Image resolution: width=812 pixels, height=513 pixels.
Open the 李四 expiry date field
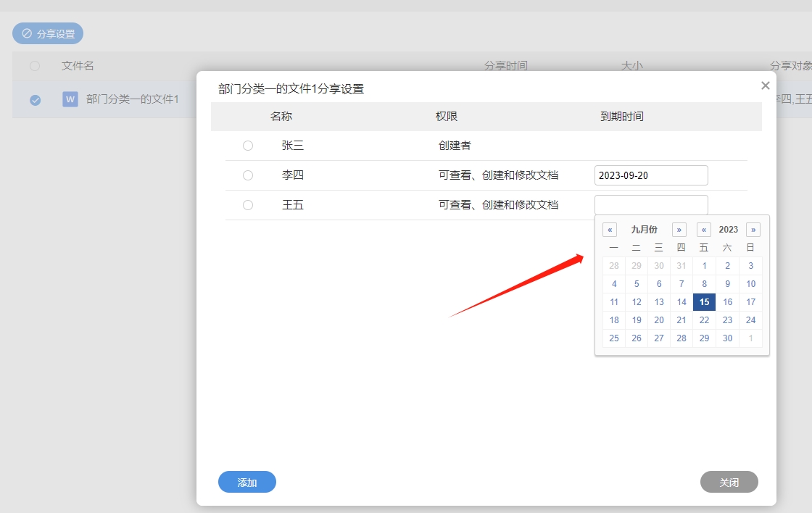(x=650, y=175)
